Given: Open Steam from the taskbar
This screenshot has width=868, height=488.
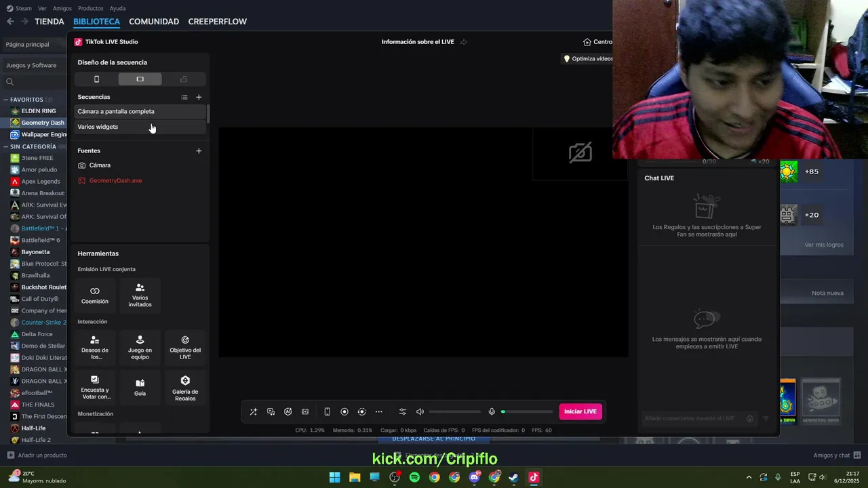Looking at the screenshot, I should tap(514, 477).
